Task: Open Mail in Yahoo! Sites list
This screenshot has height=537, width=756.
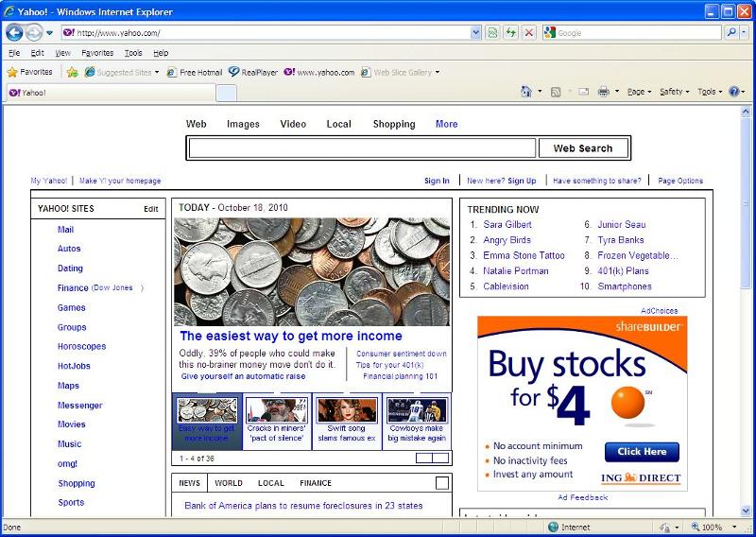Action: click(65, 230)
